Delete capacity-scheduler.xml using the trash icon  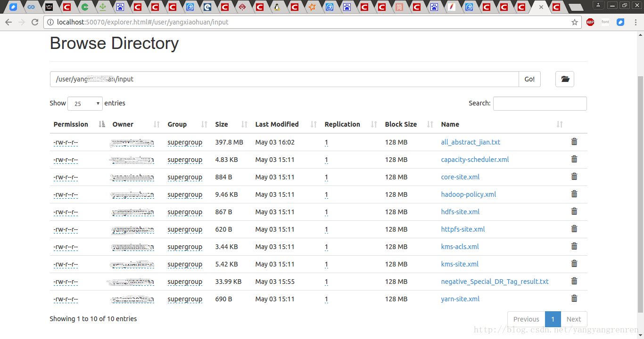click(574, 159)
